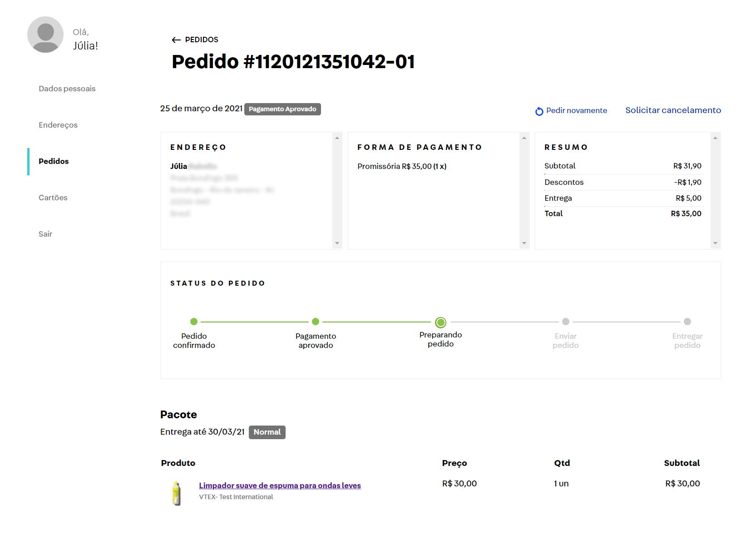Select the Preparando pedido step marker
The height and width of the screenshot is (545, 756).
coord(440,322)
